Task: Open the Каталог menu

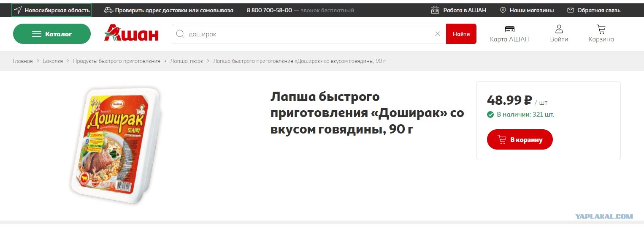Action: [x=52, y=34]
